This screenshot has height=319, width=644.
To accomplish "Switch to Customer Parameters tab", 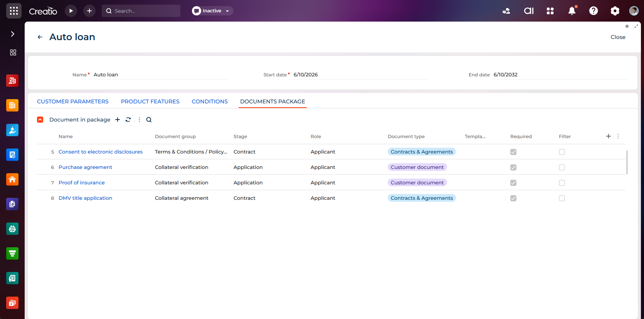I will click(73, 101).
